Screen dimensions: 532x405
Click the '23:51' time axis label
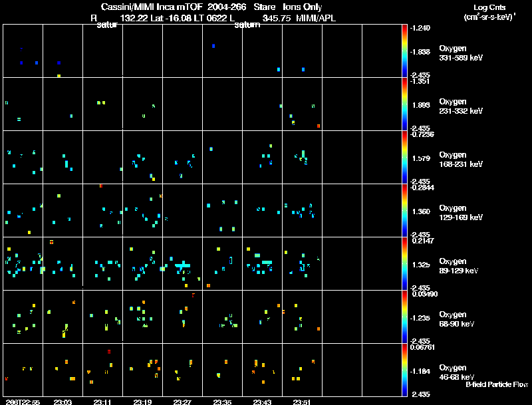click(302, 402)
